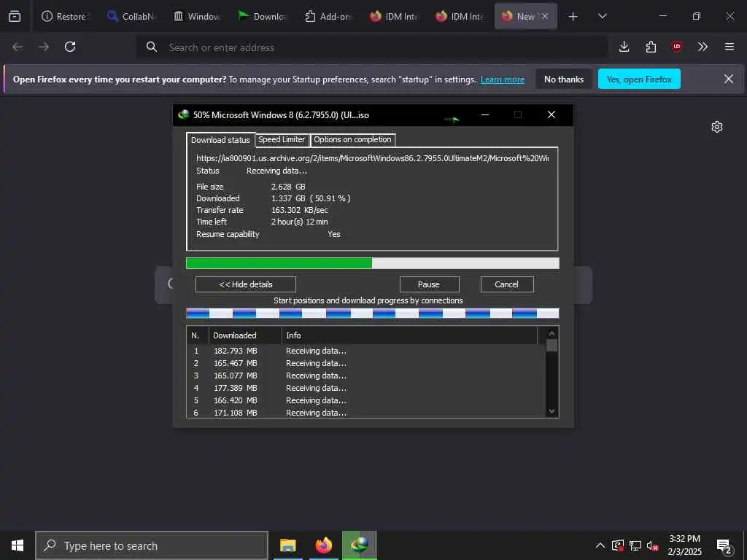Close the IDM download dialog
This screenshot has height=560, width=747.
(x=551, y=114)
